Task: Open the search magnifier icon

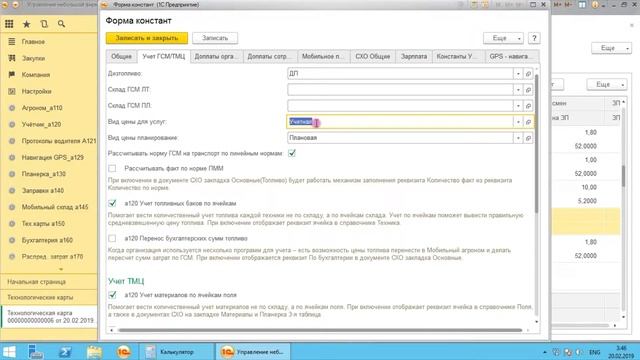Action: 61,24
